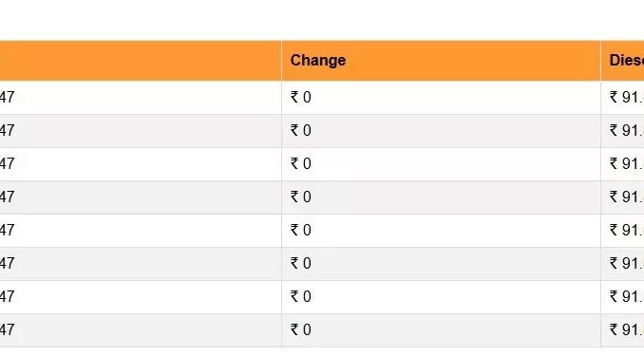Click the fourth row's price ending in 47
Image resolution: width=644 pixels, height=356 pixels.
7,197
